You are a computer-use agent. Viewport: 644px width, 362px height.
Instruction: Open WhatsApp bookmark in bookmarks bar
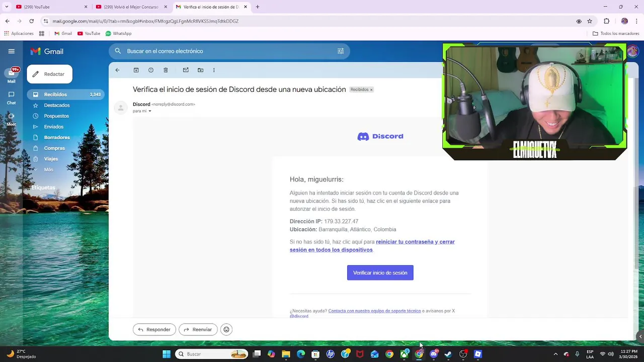click(118, 33)
